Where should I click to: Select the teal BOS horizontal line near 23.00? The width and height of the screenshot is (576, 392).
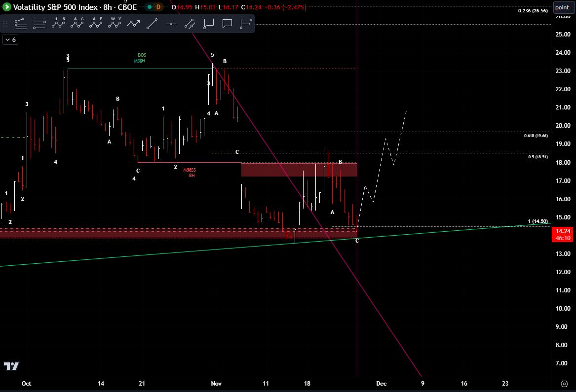coord(140,69)
